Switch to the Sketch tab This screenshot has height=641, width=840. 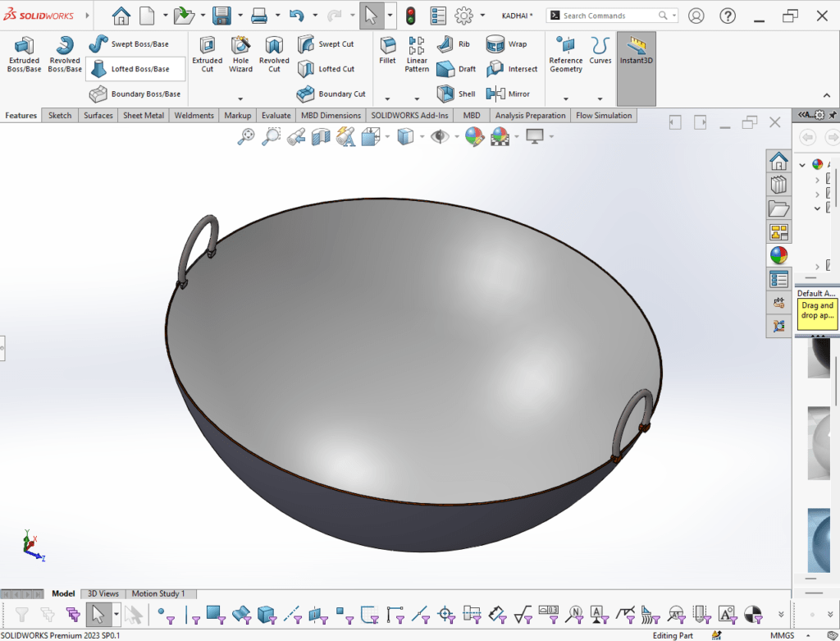click(x=60, y=116)
